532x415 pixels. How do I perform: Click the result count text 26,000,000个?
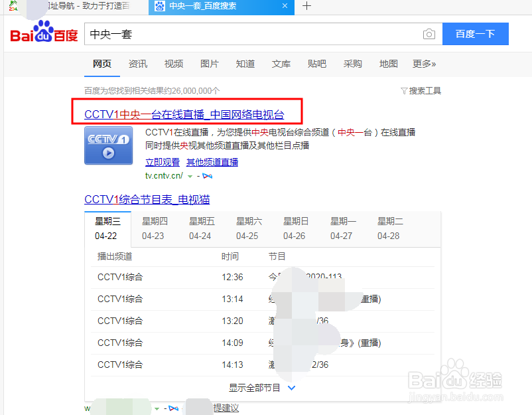(x=196, y=91)
